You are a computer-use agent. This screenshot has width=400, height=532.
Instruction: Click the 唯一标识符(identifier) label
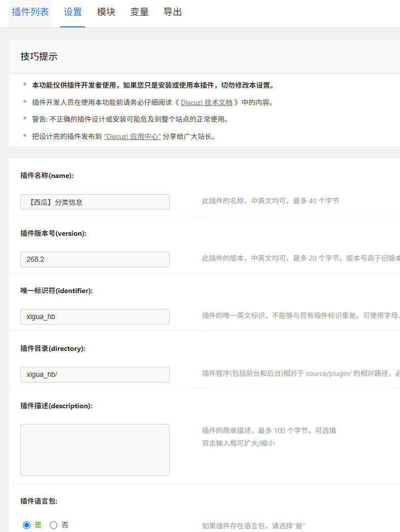pyautogui.click(x=56, y=291)
